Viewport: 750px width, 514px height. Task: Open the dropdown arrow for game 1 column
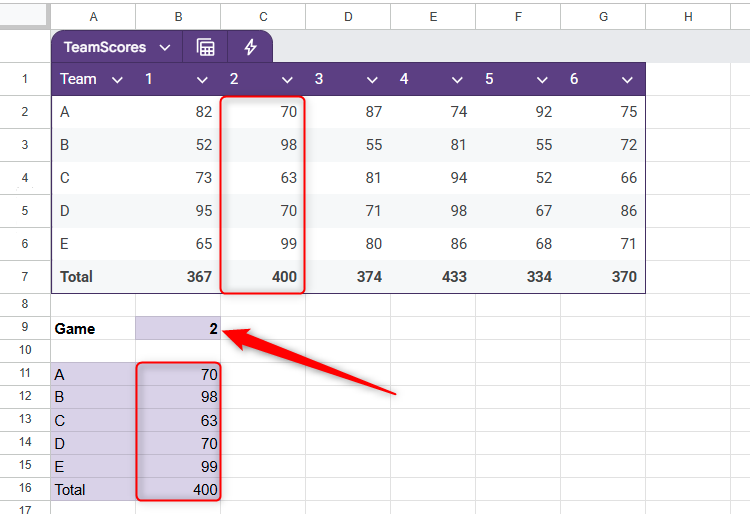click(x=203, y=79)
